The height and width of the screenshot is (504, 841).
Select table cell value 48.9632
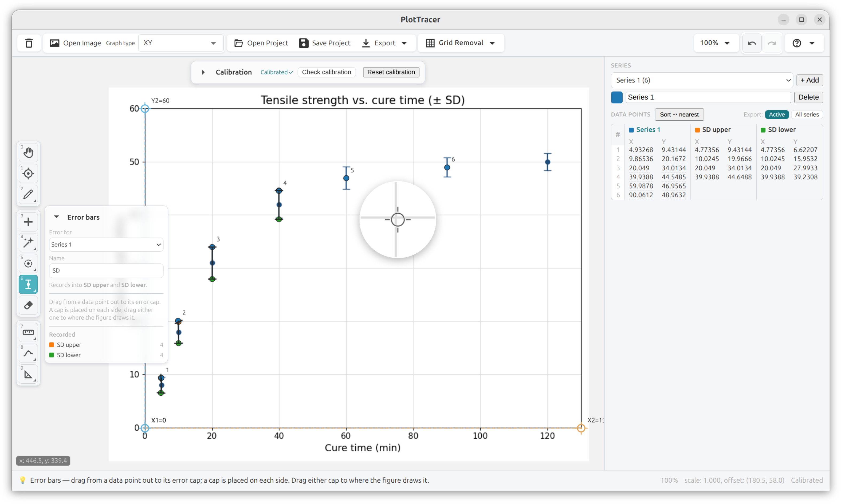(674, 195)
